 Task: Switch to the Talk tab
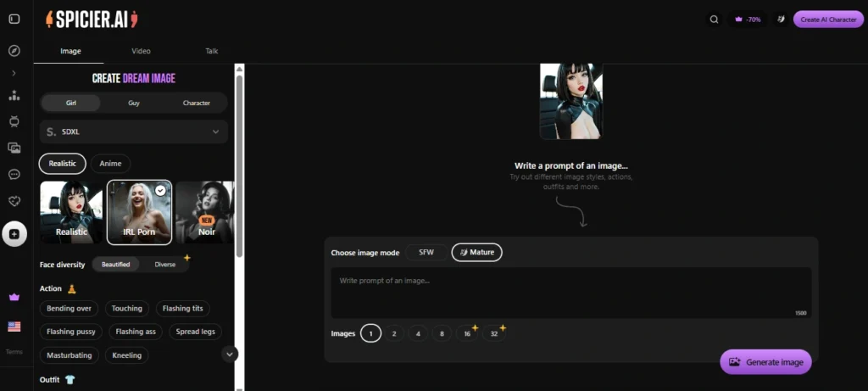tap(211, 51)
